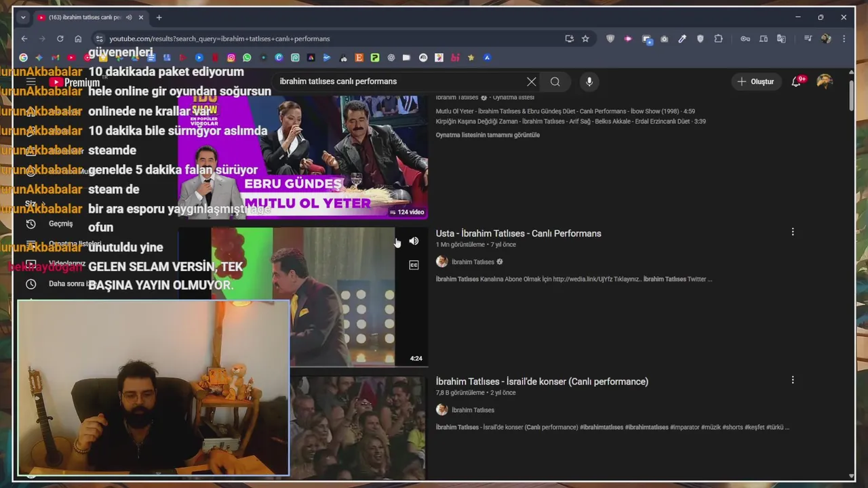Open İbrahim Tatlıses channel under İsrail'de konser
Image resolution: width=868 pixels, height=488 pixels.
(x=473, y=410)
